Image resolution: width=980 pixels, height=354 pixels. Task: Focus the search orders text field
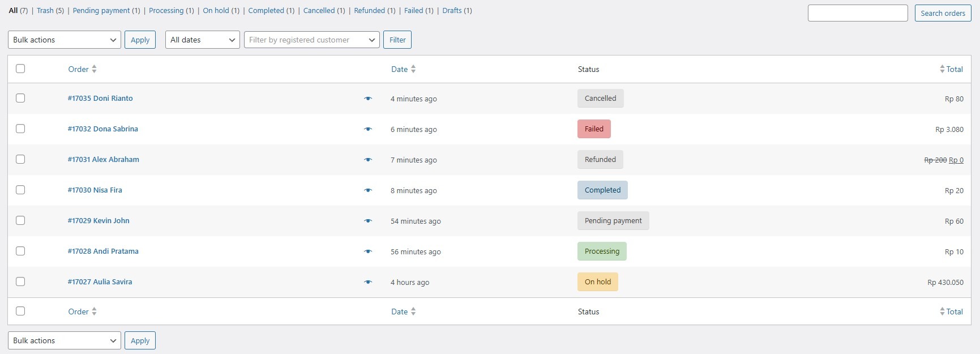coord(857,13)
